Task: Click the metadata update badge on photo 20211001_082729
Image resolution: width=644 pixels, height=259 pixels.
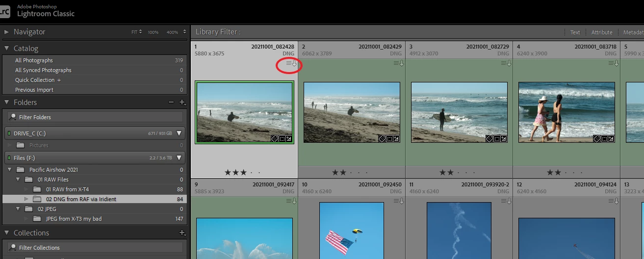Action: tap(506, 63)
